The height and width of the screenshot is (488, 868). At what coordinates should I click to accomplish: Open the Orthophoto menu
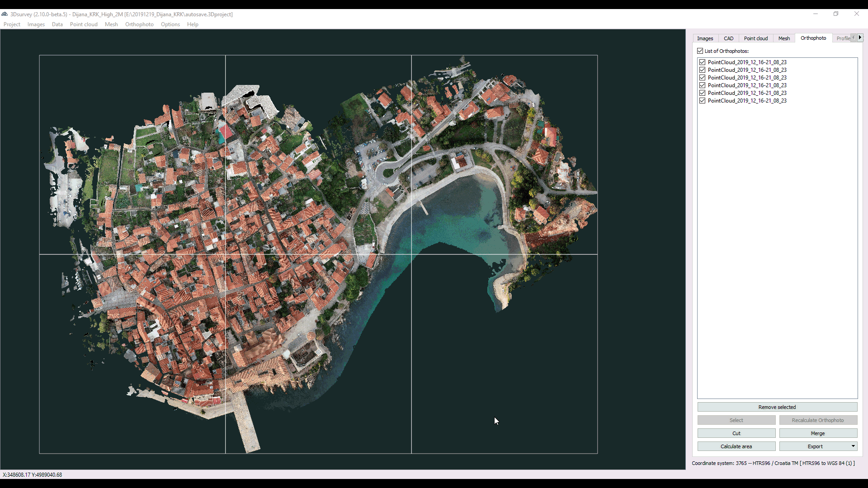139,24
